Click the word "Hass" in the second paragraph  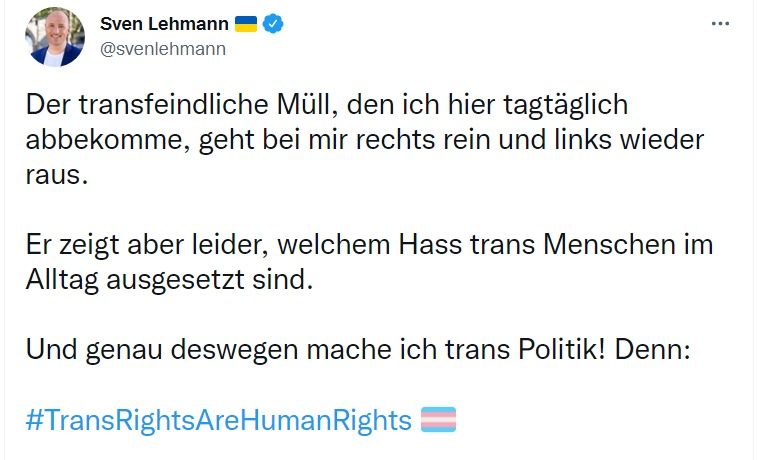[430, 245]
